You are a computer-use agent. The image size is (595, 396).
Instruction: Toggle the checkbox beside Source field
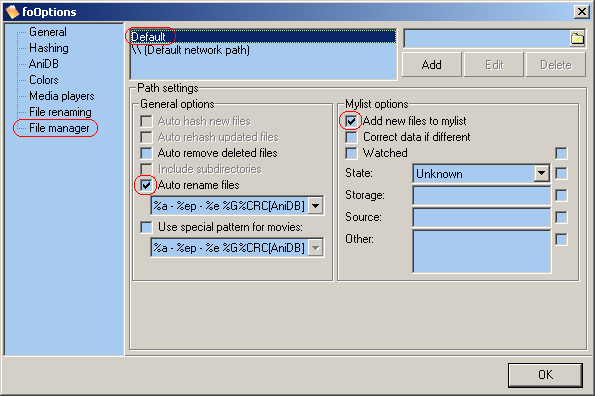(561, 217)
